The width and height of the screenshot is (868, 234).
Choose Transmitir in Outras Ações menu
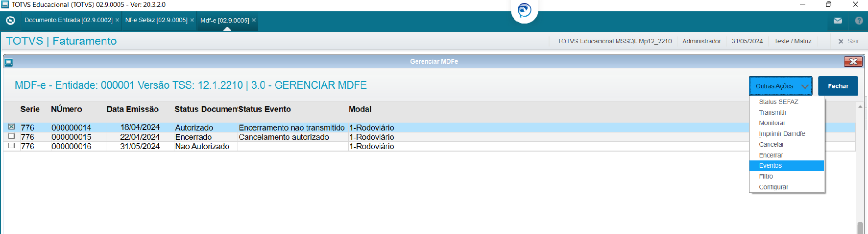(787, 112)
